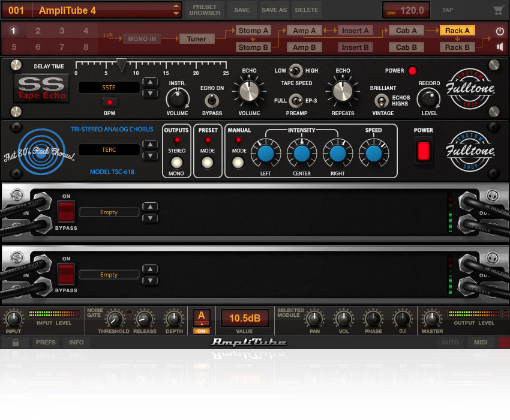This screenshot has width=510, height=420.
Task: Adjust the ECHO REPEATS knob
Action: pos(343,91)
